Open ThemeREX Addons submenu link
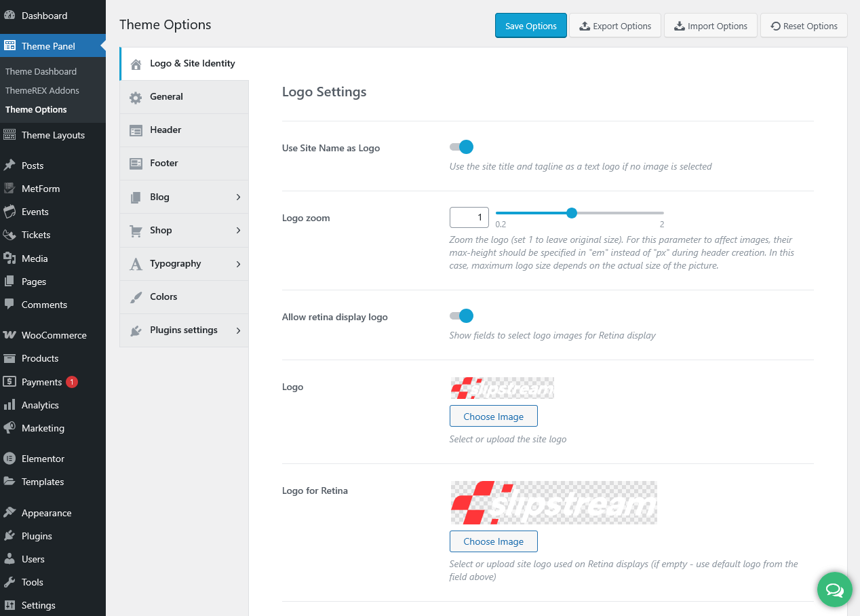This screenshot has height=616, width=860. tap(42, 90)
